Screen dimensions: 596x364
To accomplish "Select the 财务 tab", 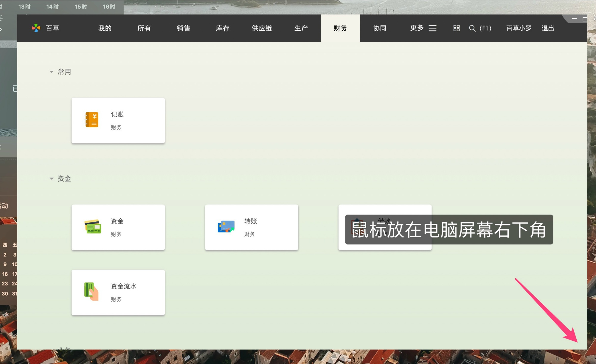I will point(340,28).
